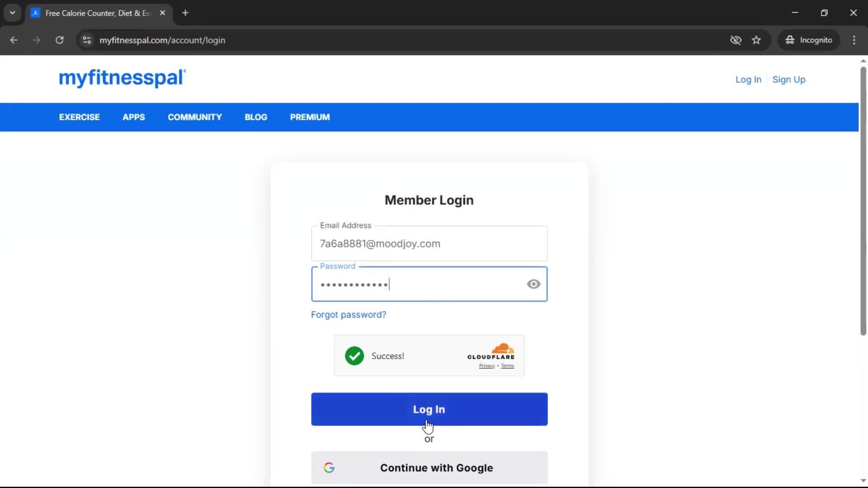Restore down the browser window

pos(824,13)
